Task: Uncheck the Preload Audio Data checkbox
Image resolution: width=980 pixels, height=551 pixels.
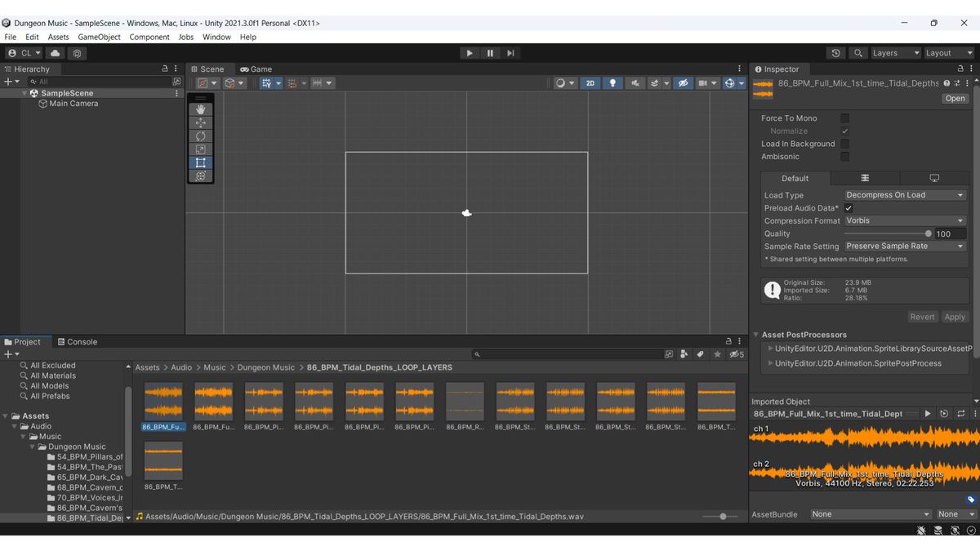Action: [849, 208]
